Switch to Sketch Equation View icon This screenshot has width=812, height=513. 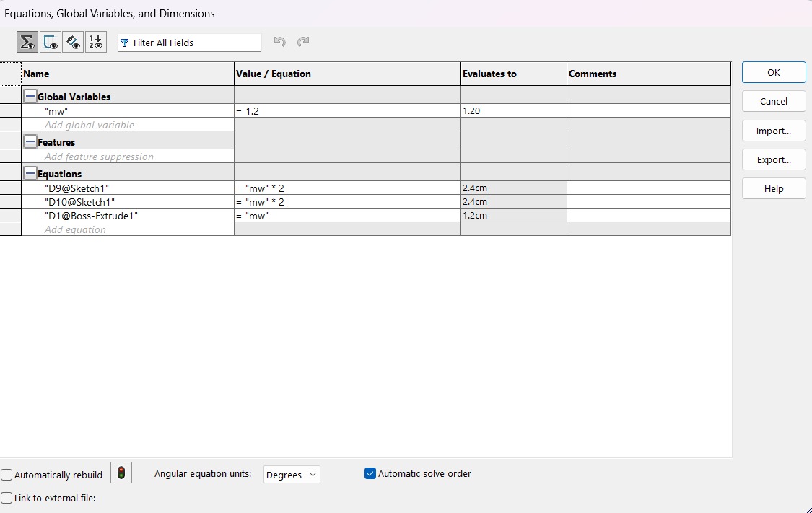51,42
